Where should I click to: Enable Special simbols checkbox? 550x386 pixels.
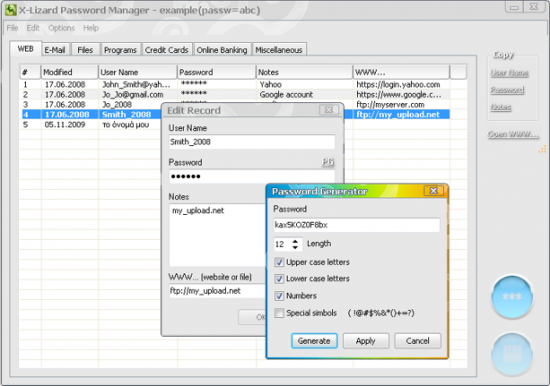point(279,313)
